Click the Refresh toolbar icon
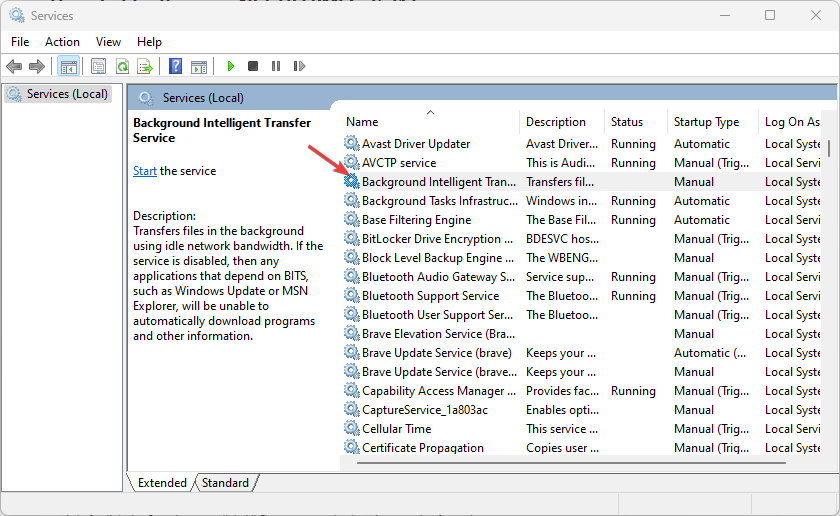 tap(122, 66)
